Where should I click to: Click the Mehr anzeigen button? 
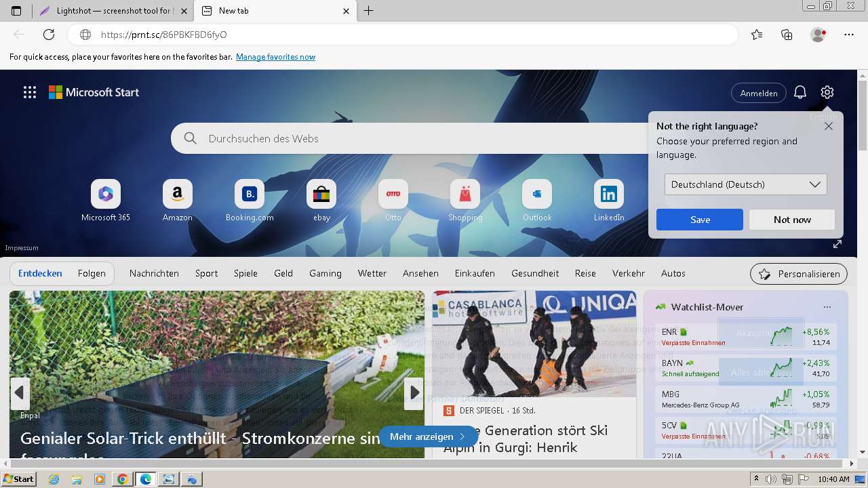click(x=428, y=436)
